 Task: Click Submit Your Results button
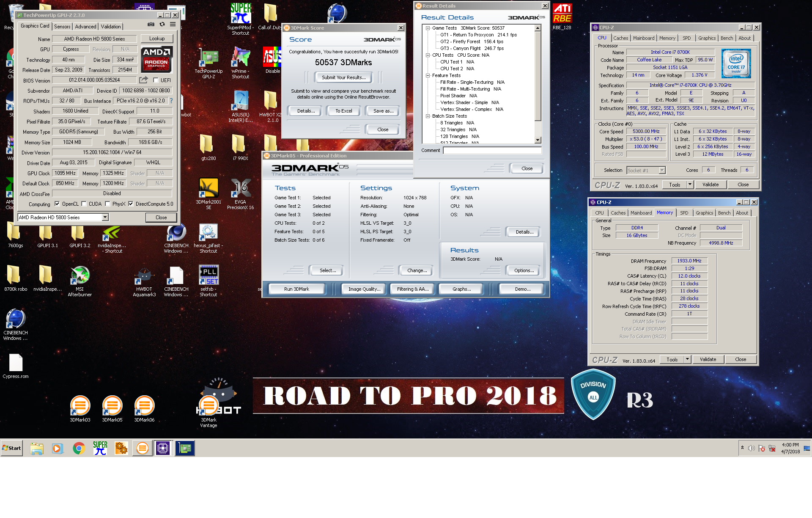343,77
